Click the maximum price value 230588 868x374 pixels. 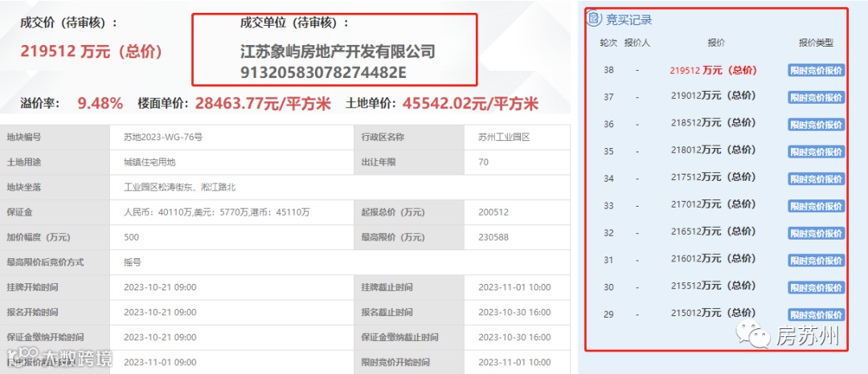(493, 237)
